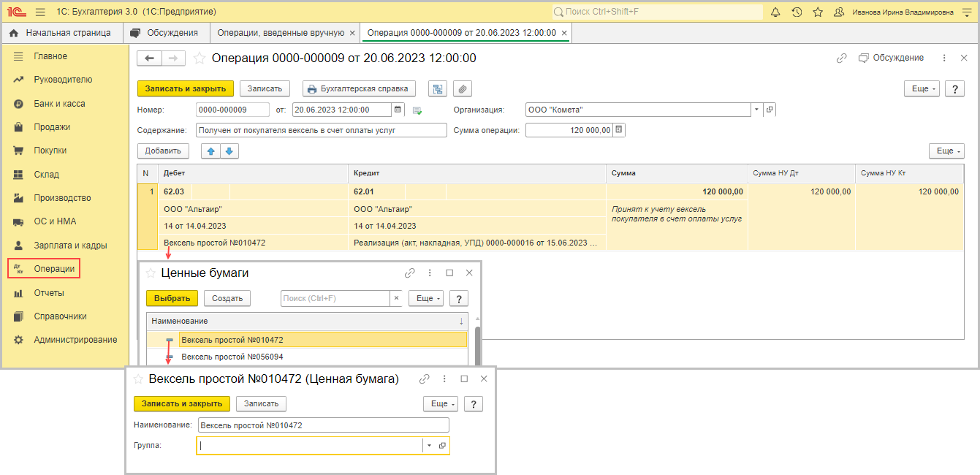The image size is (980, 475).
Task: Open Банк и касса section
Action: click(x=59, y=104)
